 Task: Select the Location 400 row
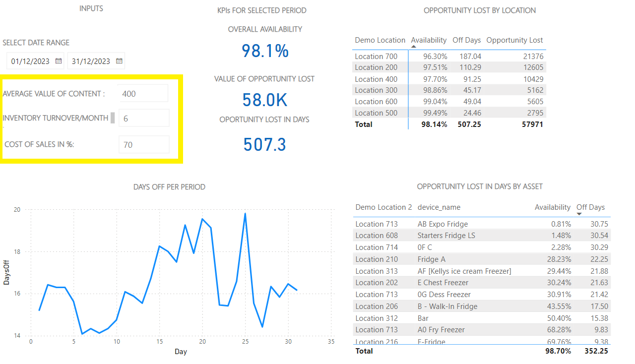tap(449, 79)
